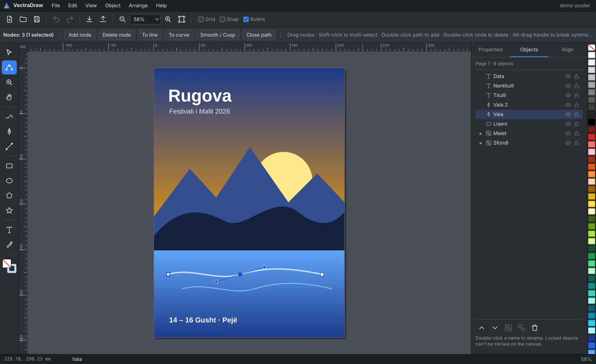
Task: Select the Text tool
Action: [x=9, y=230]
